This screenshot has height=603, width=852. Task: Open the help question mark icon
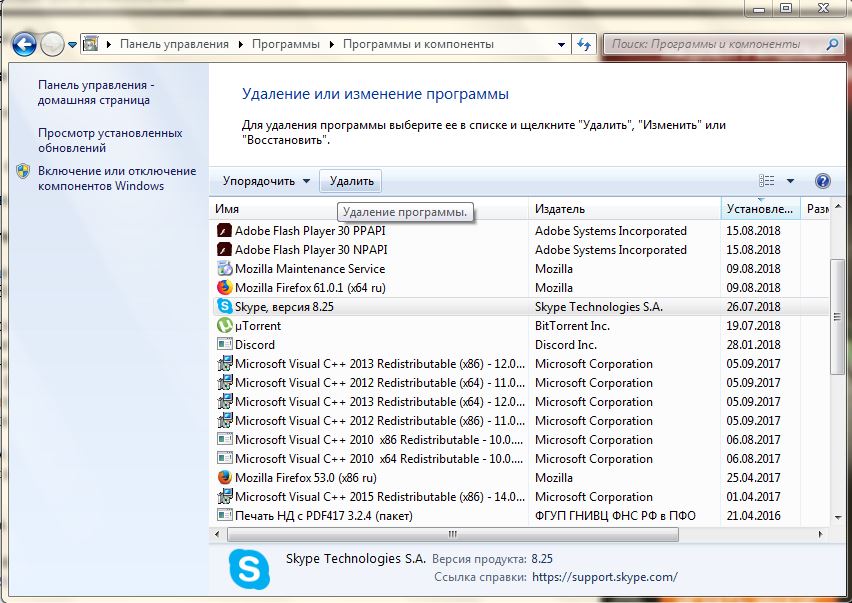823,181
